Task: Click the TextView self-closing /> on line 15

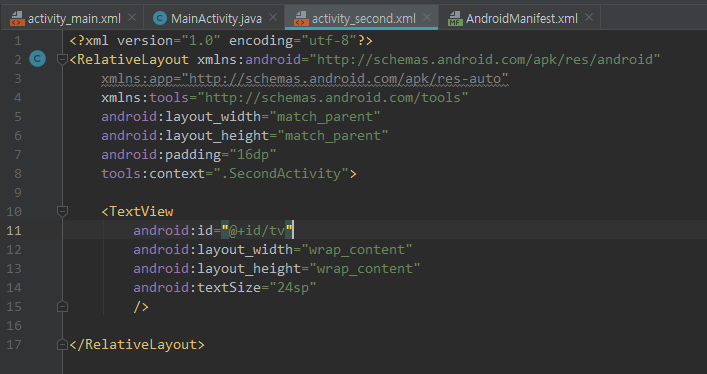Action: point(141,307)
